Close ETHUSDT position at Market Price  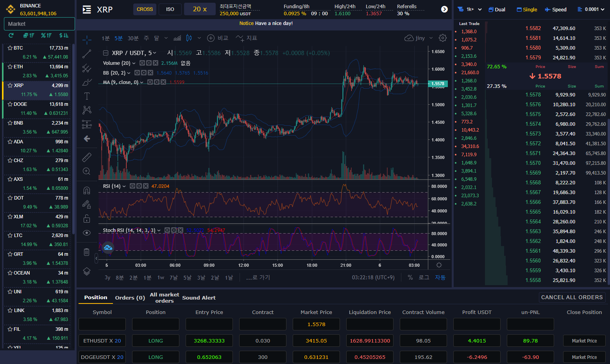[584, 341]
